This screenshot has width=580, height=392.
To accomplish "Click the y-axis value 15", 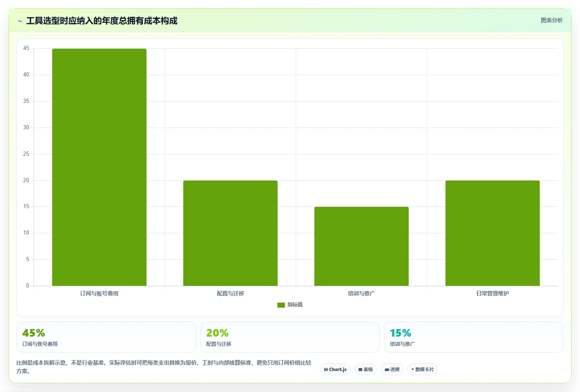I will coord(26,206).
